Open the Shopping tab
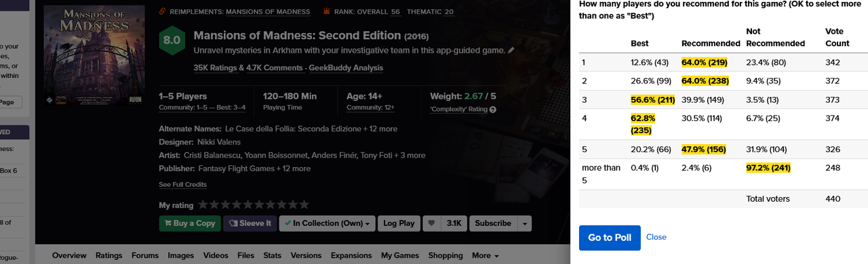The image size is (868, 264). click(446, 255)
